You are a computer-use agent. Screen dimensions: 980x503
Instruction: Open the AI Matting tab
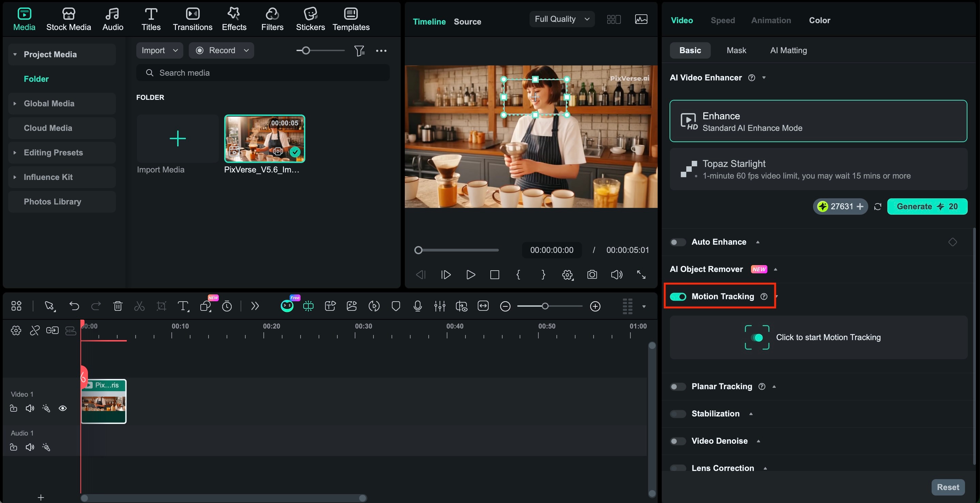(x=788, y=50)
